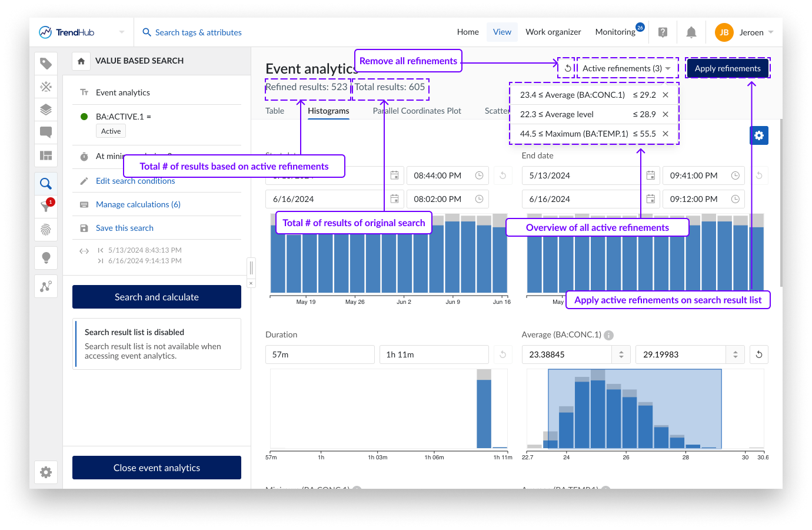812x530 pixels.
Task: Expand the Active refinements (3) dropdown
Action: pos(627,68)
